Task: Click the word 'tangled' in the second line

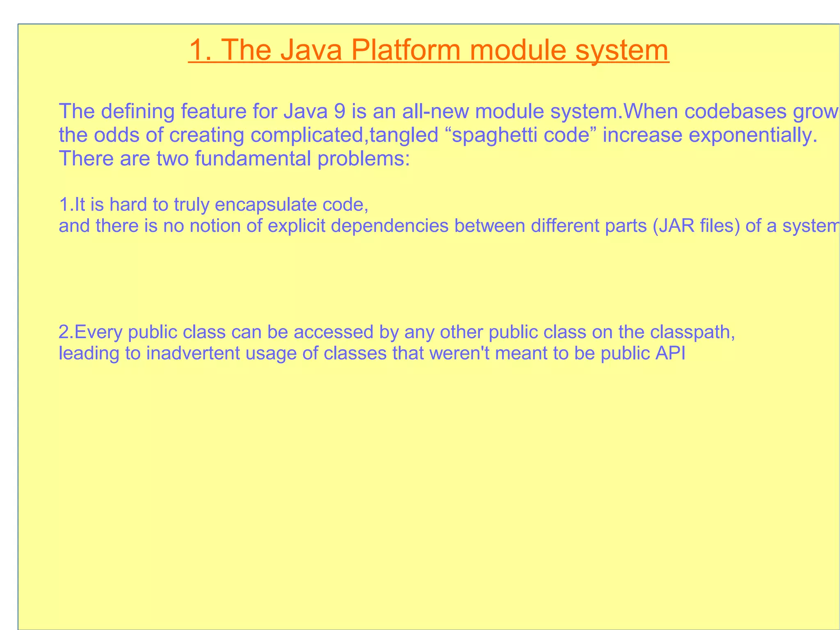Action: 404,135
